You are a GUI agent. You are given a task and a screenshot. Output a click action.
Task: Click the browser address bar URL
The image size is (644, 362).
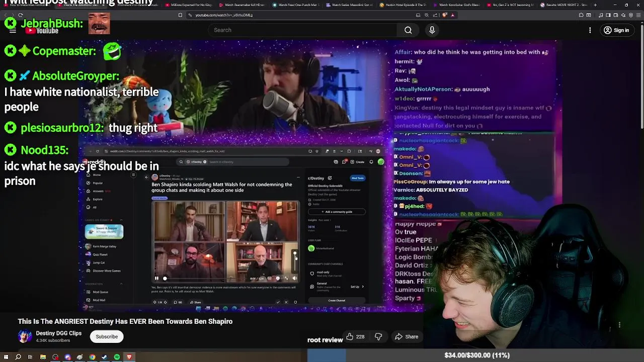point(224,15)
